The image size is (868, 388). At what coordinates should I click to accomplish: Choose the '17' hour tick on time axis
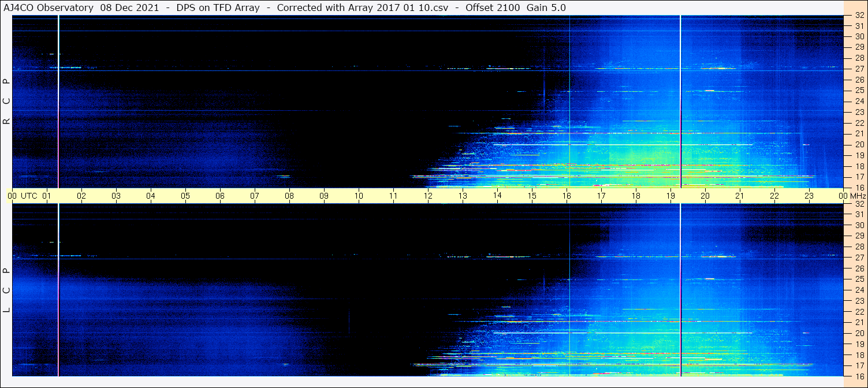click(601, 196)
